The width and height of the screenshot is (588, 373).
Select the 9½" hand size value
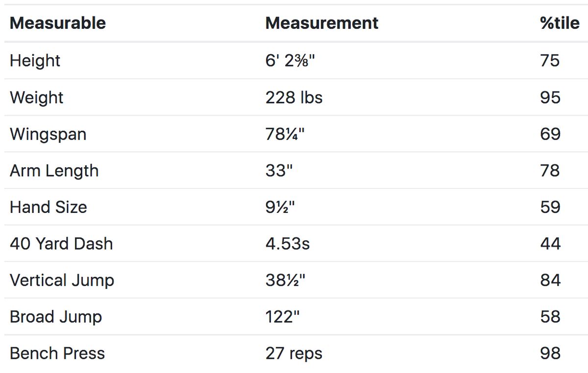coord(280,207)
